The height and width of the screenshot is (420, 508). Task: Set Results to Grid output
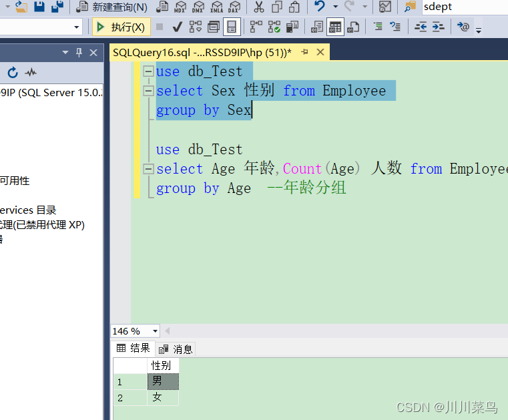(335, 27)
